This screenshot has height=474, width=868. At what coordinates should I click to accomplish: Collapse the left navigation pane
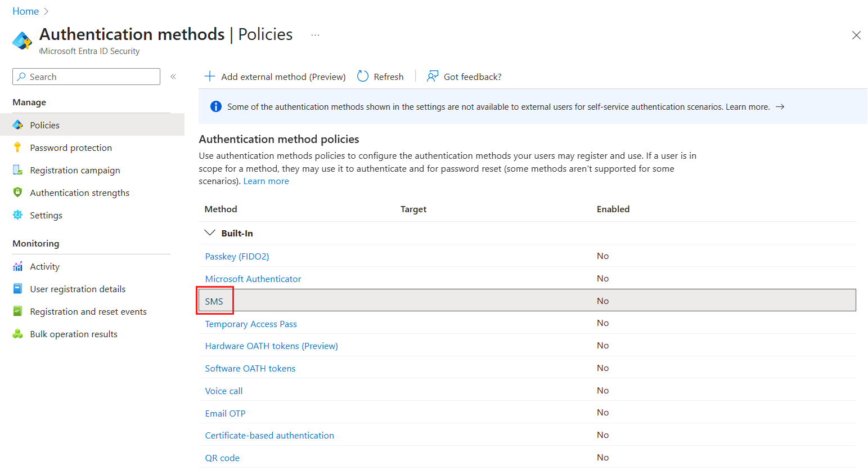(173, 76)
